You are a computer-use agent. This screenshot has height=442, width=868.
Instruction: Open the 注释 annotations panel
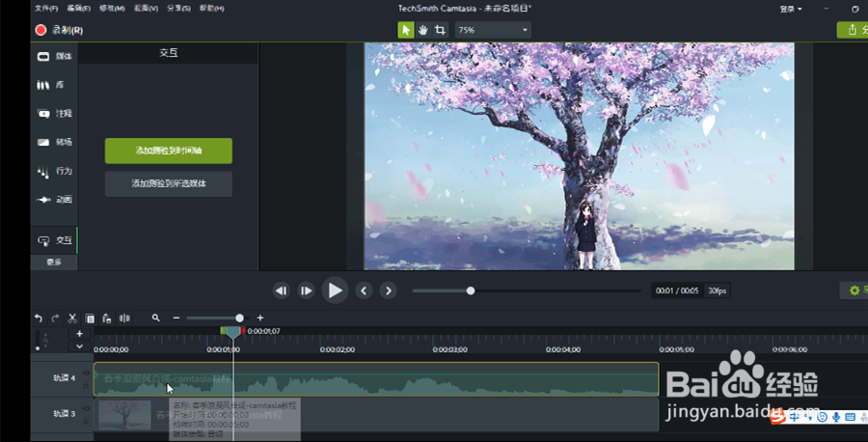pos(55,114)
